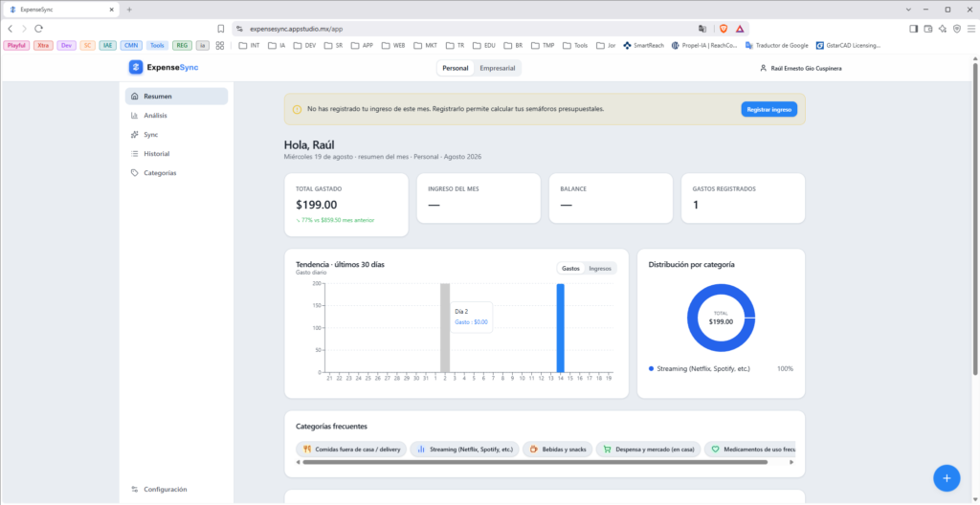Click the blue bar for day 14
Viewport: 980px width, 505px height.
[x=561, y=328]
